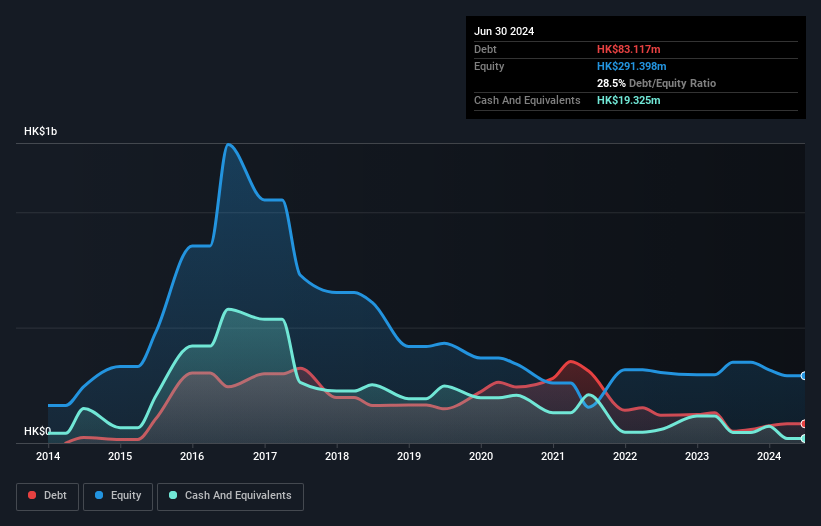Screen dimensions: 821x526
Task: Select the HK$83.117m debt value
Action: [628, 49]
